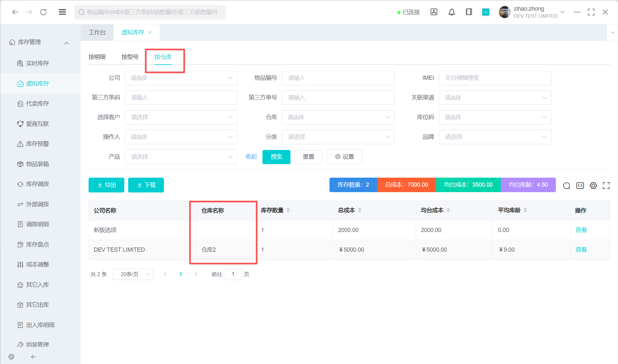Sort by 库存数量 column

(288, 210)
